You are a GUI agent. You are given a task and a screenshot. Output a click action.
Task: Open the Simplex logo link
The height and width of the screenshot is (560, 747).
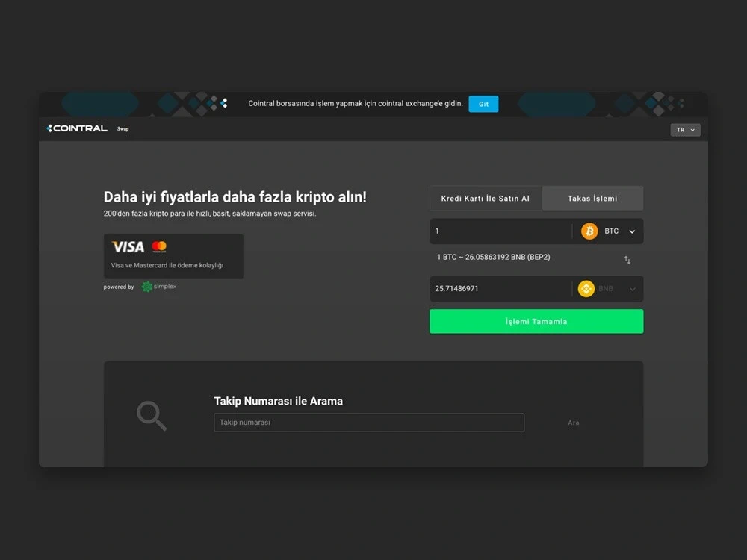[x=159, y=287]
